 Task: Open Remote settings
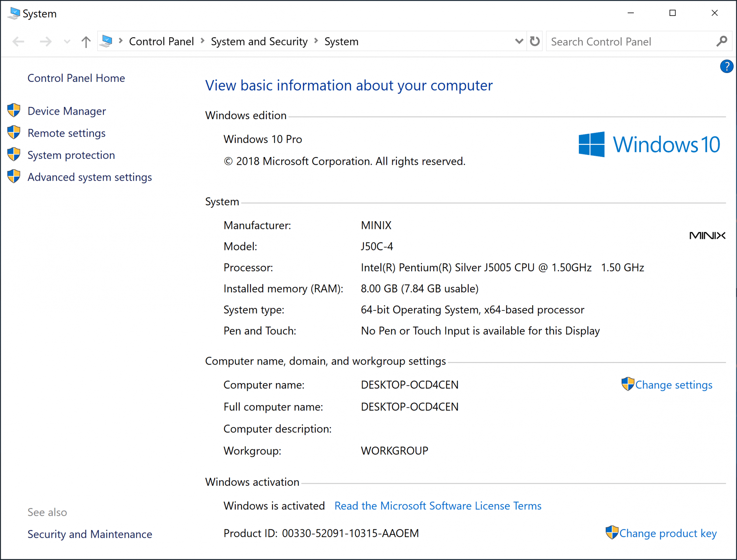(67, 133)
